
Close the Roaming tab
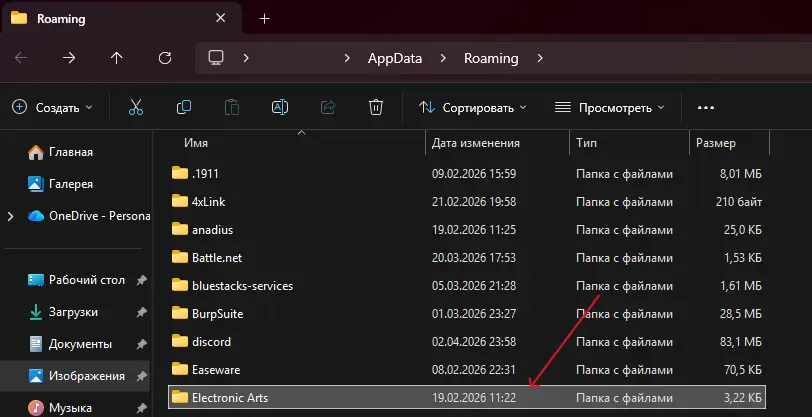pyautogui.click(x=221, y=18)
